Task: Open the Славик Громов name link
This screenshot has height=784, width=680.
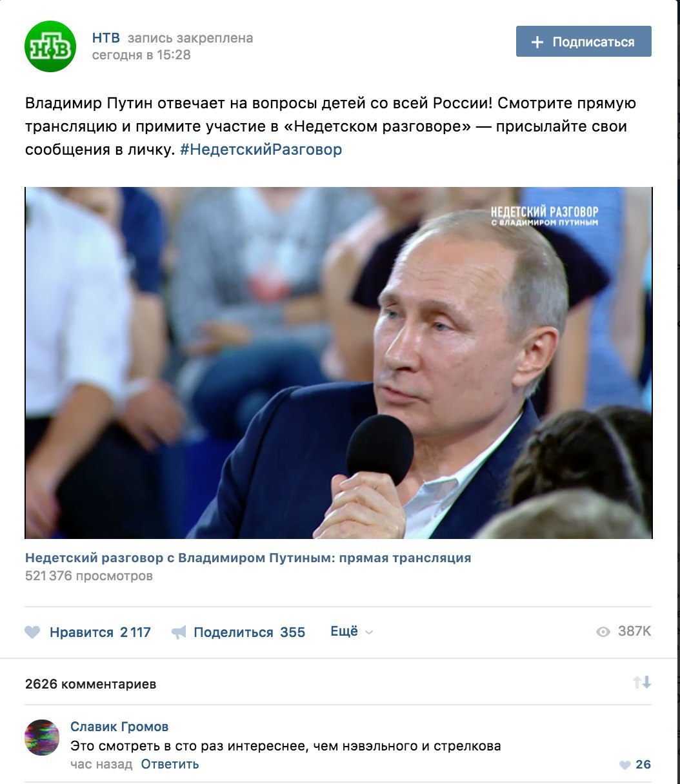Action: [x=119, y=727]
